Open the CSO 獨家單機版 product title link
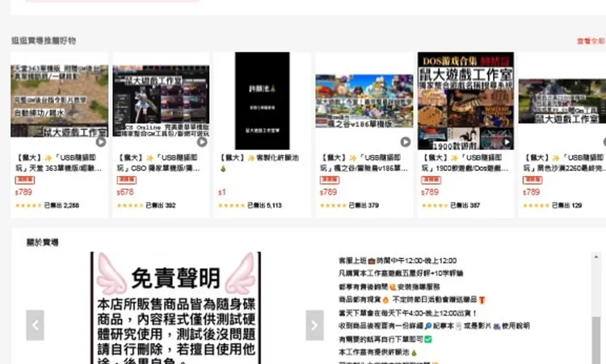606x364 pixels. [158, 163]
